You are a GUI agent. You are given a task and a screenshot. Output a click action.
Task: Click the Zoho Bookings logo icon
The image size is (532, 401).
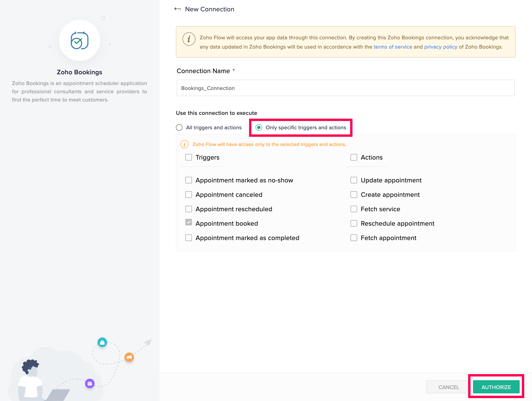click(x=80, y=40)
